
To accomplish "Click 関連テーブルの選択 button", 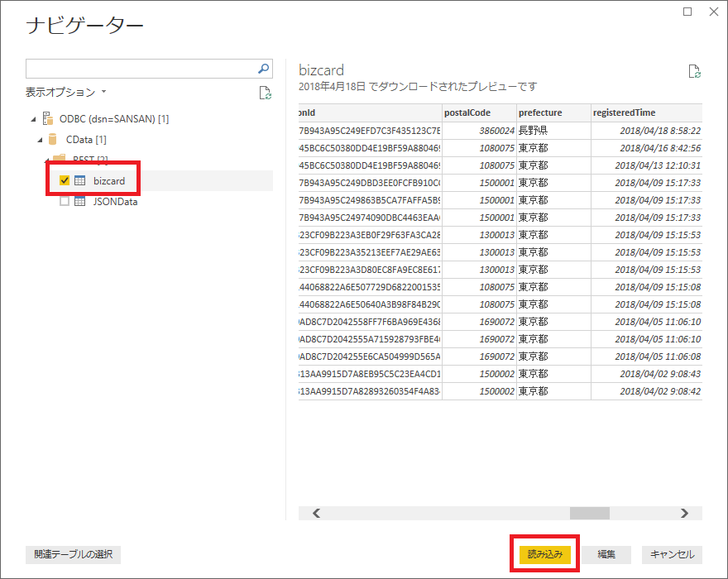I will point(74,554).
